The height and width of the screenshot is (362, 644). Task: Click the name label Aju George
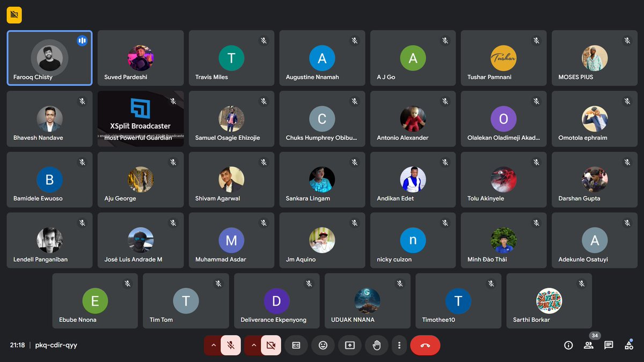[x=120, y=198]
